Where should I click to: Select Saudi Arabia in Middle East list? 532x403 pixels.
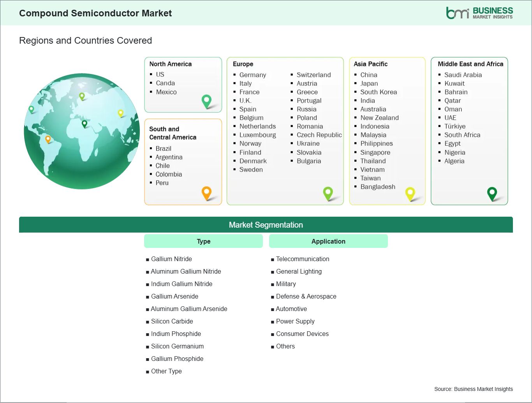(x=463, y=75)
